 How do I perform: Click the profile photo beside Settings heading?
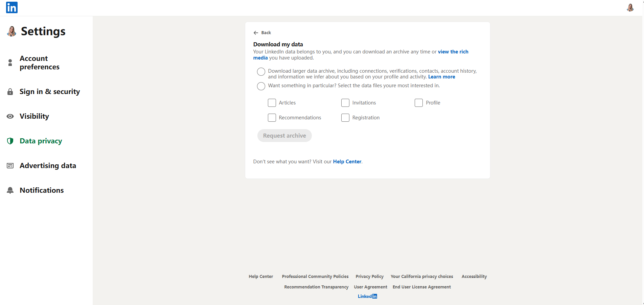pyautogui.click(x=11, y=31)
